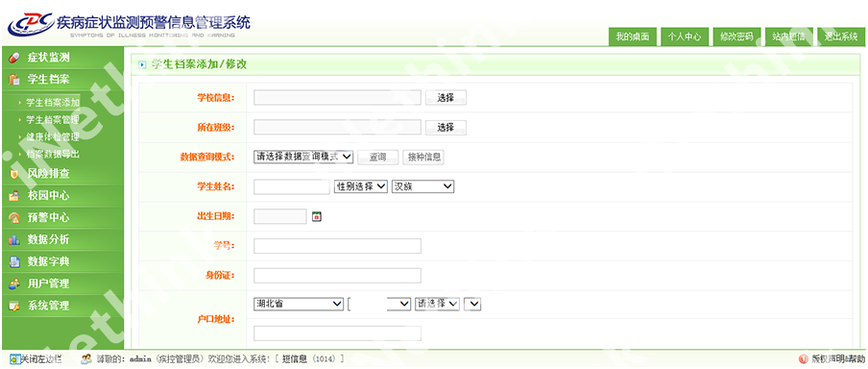Expand the 汉族 ethnicity dropdown
868x369 pixels.
[x=422, y=186]
